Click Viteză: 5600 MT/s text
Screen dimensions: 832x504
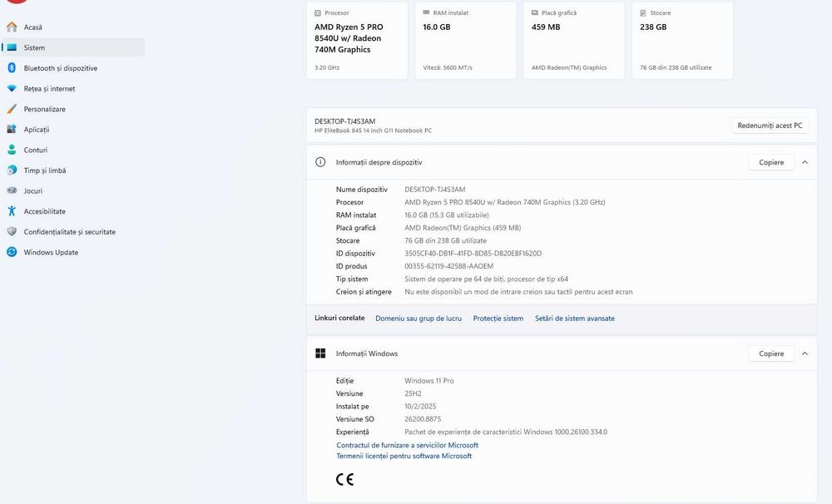click(448, 67)
